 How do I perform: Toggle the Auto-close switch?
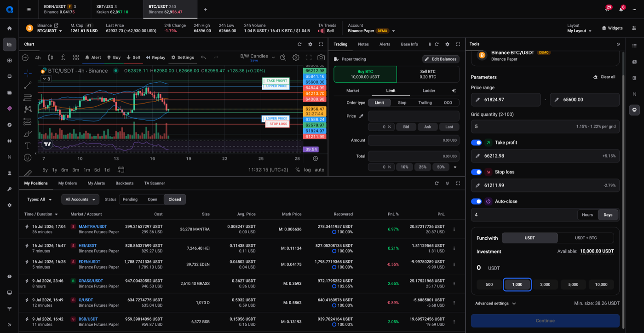click(476, 201)
